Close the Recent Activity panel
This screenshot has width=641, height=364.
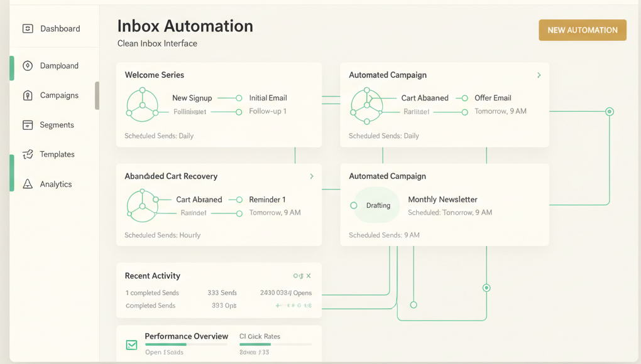[309, 276]
